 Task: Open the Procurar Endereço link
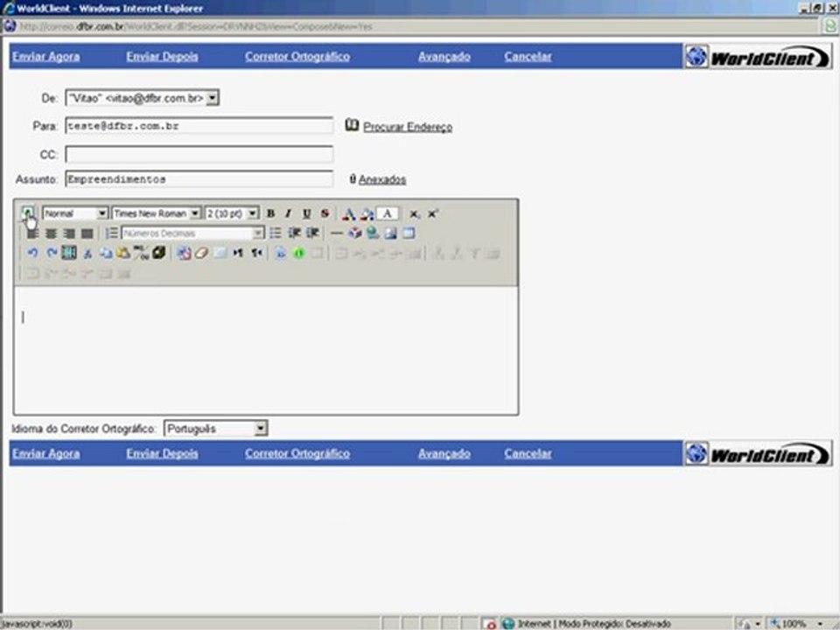tap(408, 127)
